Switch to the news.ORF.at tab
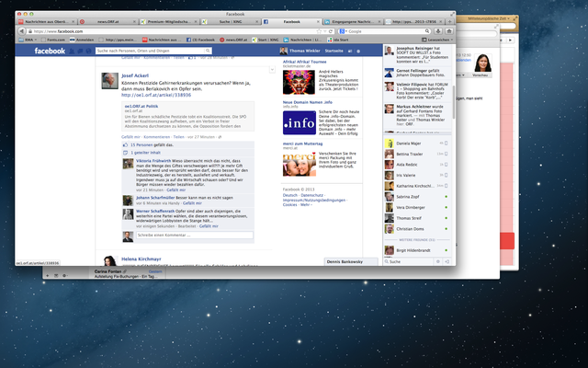This screenshot has height=368, width=588. [x=108, y=22]
